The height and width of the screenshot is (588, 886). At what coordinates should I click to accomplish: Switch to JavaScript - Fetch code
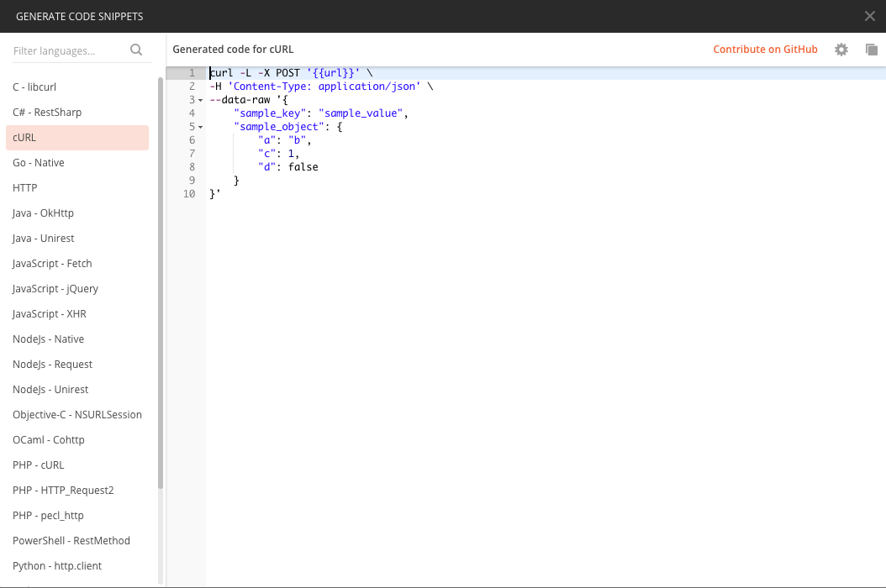point(52,263)
